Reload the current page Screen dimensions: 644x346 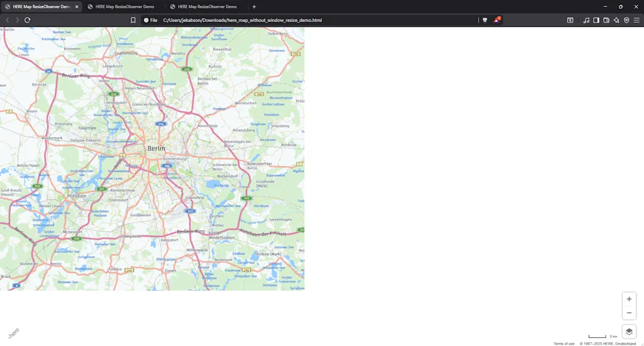(28, 20)
